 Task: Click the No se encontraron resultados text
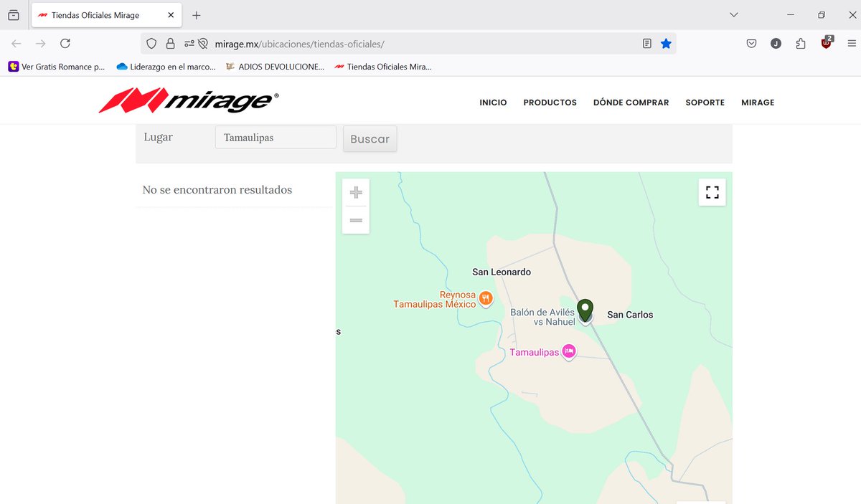pos(217,190)
